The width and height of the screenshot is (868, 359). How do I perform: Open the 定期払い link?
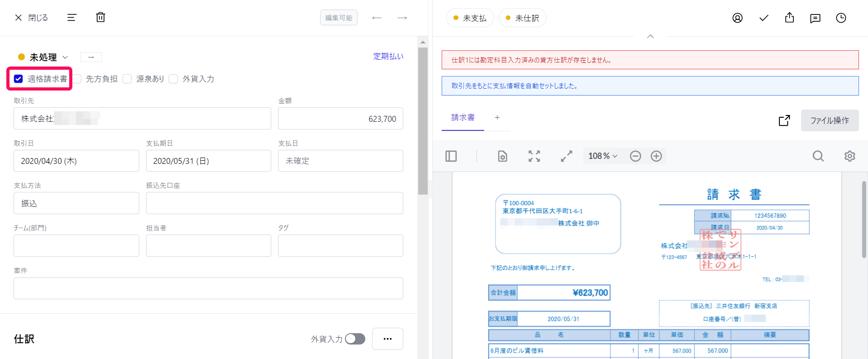click(388, 56)
